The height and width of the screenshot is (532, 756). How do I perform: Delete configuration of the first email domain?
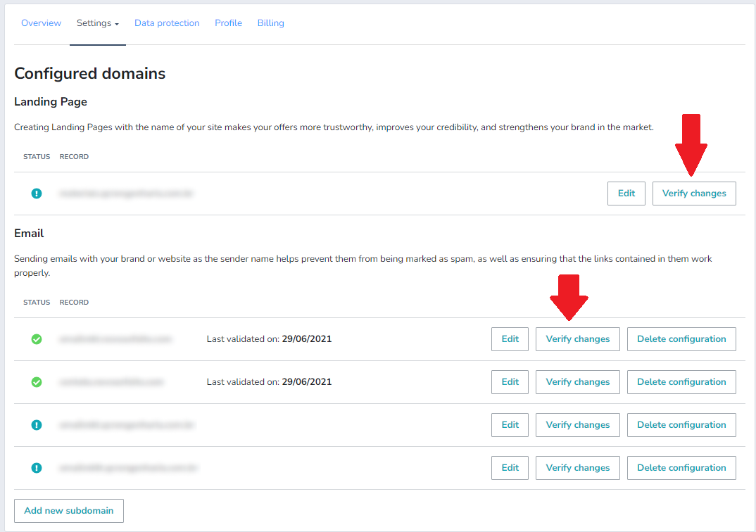click(x=681, y=339)
